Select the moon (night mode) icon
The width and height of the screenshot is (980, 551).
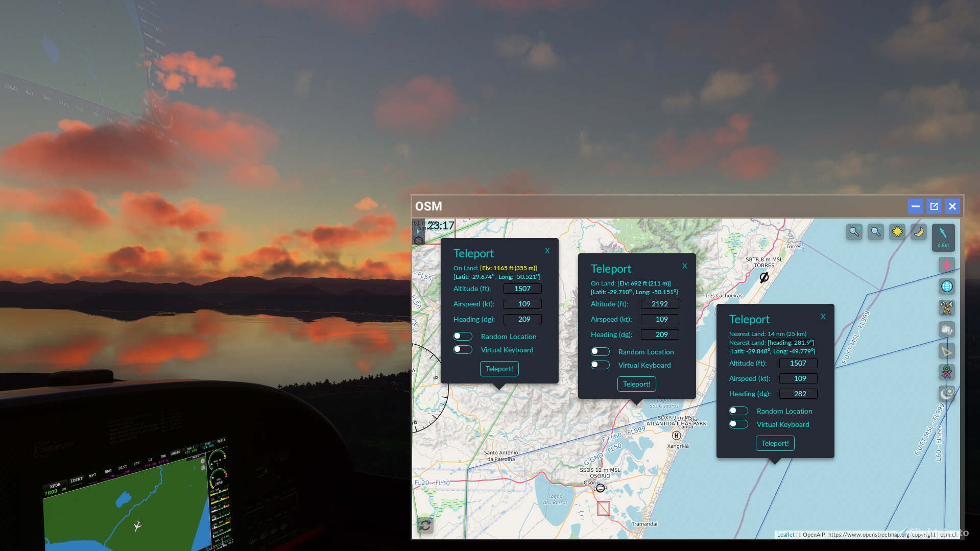click(918, 232)
